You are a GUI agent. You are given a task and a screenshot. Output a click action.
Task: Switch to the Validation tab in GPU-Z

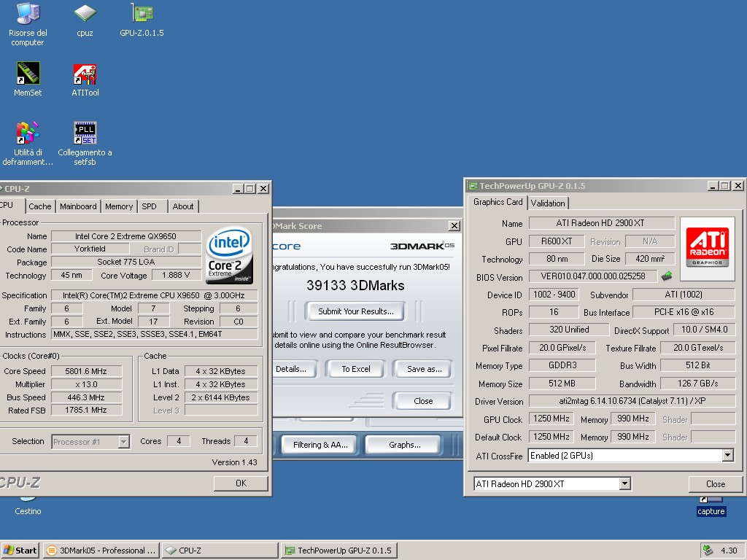point(548,203)
